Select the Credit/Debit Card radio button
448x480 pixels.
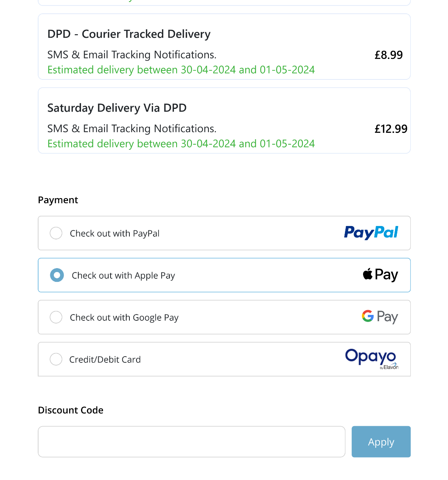56,359
